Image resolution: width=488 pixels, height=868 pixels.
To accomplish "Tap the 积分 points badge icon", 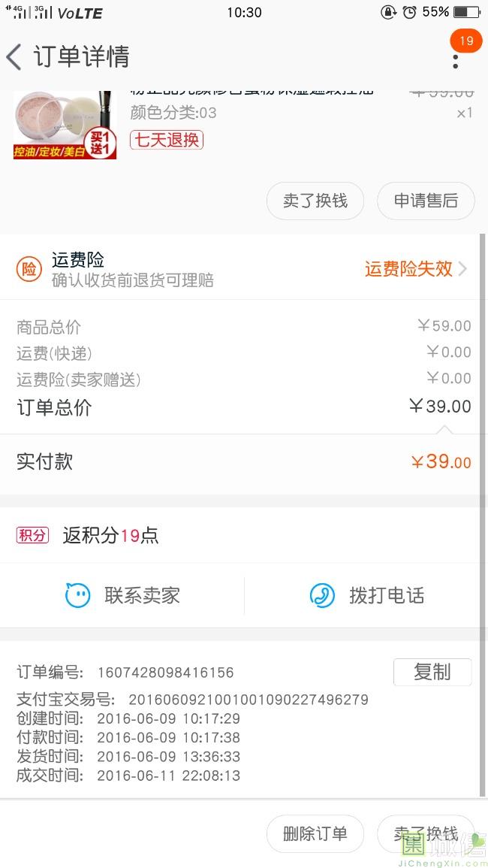I will 32,535.
